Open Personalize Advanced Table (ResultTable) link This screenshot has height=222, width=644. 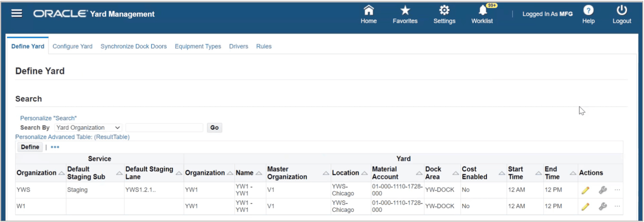tap(72, 137)
